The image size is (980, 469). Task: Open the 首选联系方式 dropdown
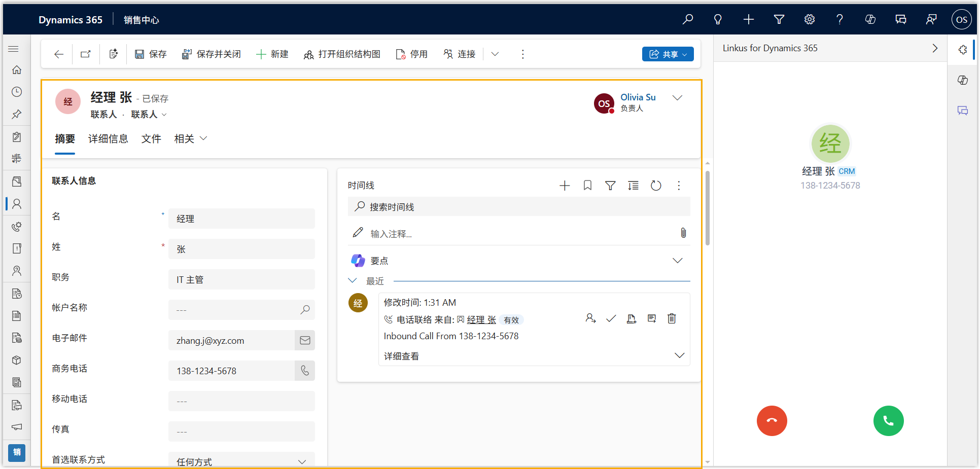pyautogui.click(x=241, y=461)
